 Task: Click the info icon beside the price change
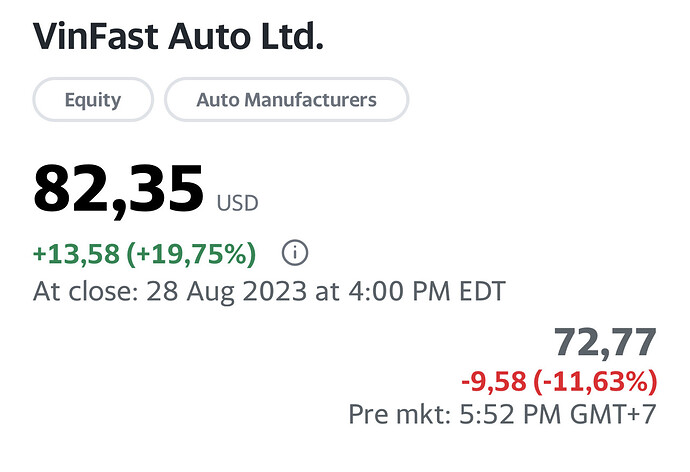(294, 253)
